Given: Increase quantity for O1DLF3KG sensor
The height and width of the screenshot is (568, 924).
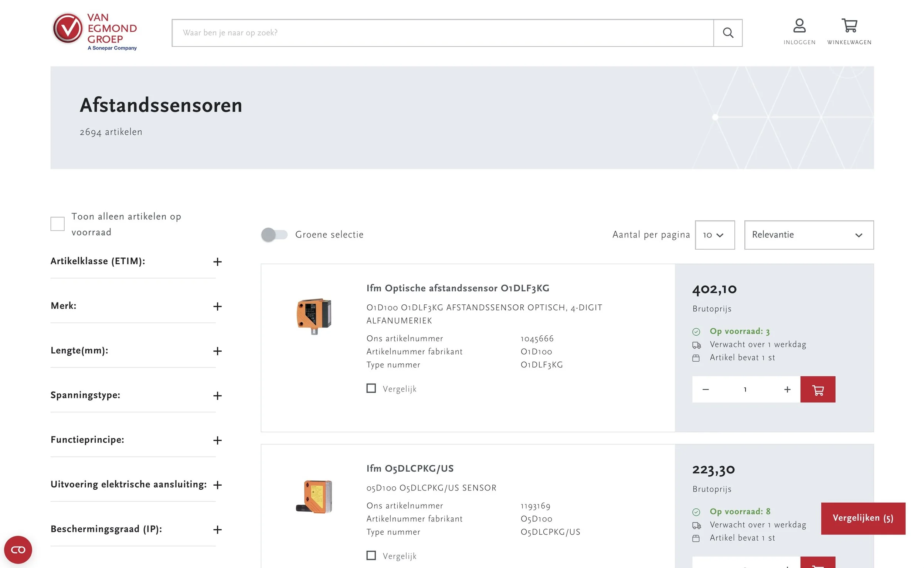Looking at the screenshot, I should (787, 390).
